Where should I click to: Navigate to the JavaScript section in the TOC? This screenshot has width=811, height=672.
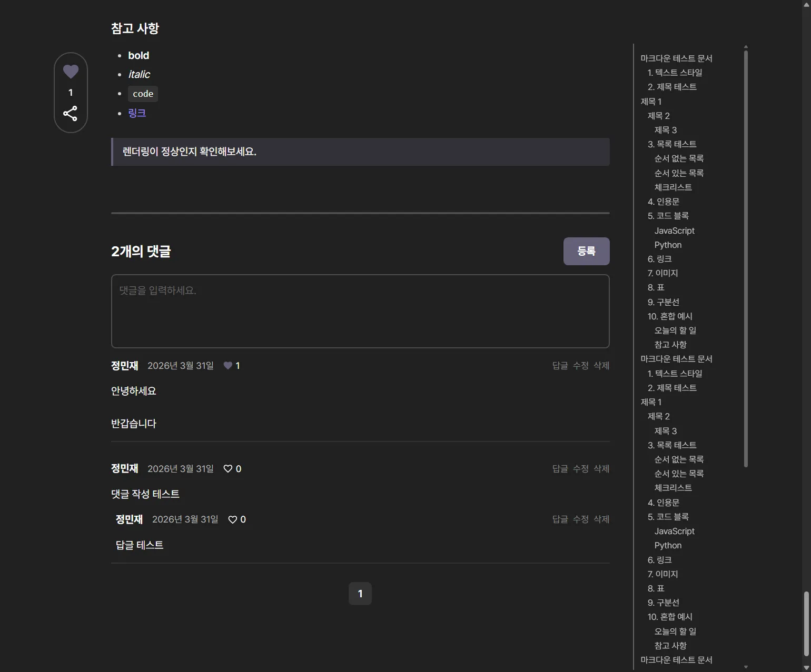tap(674, 230)
